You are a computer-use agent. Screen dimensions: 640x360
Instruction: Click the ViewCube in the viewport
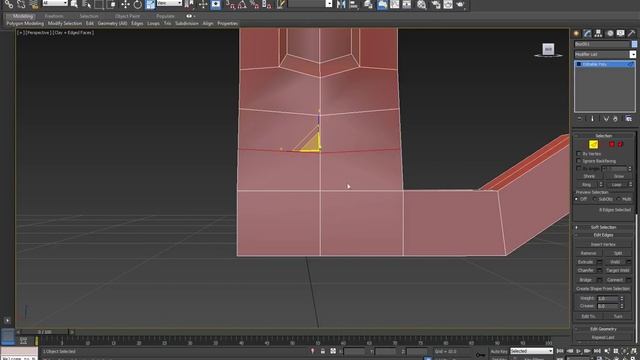coord(548,50)
